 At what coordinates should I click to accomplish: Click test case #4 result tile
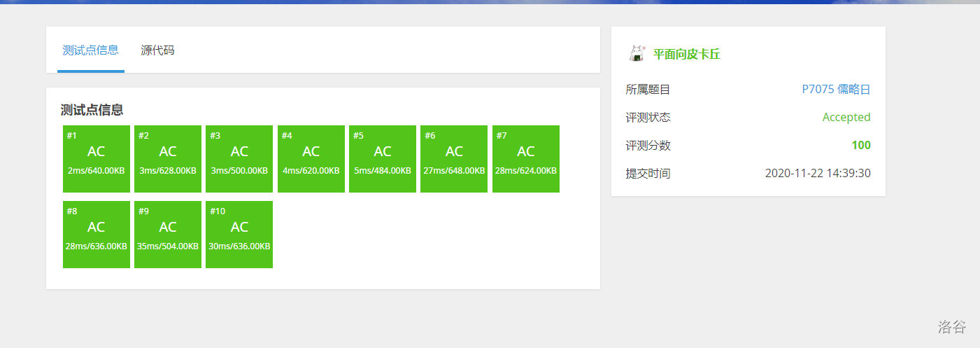[311, 159]
